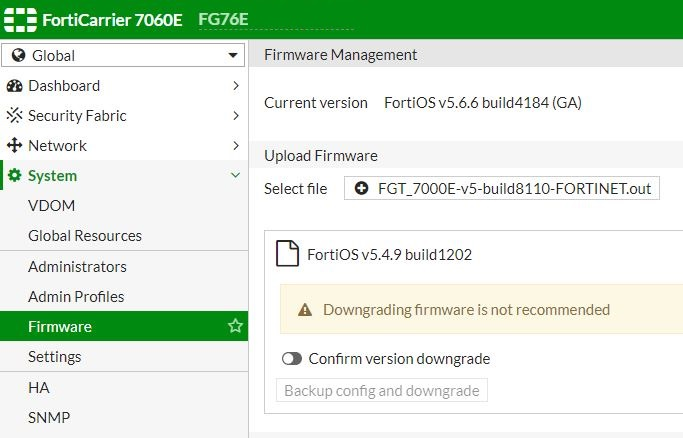Open the Administrators menu item
Image resolution: width=683 pixels, height=438 pixels.
[77, 267]
